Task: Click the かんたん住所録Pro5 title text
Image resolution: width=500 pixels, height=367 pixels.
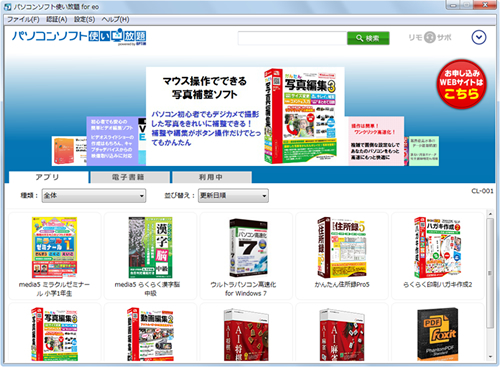Action: click(x=342, y=284)
